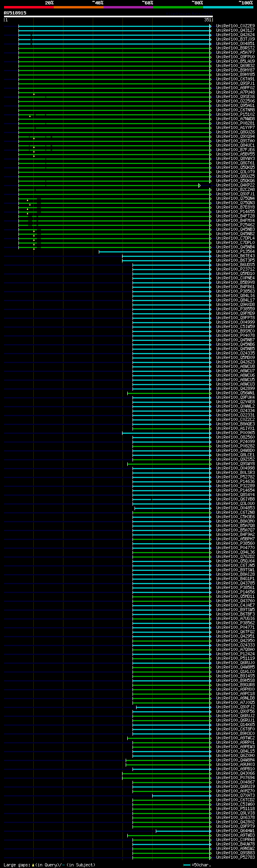Screen dimensions: 257x868
Task: Select the UniRef100_P14655 label
Action: point(235,212)
